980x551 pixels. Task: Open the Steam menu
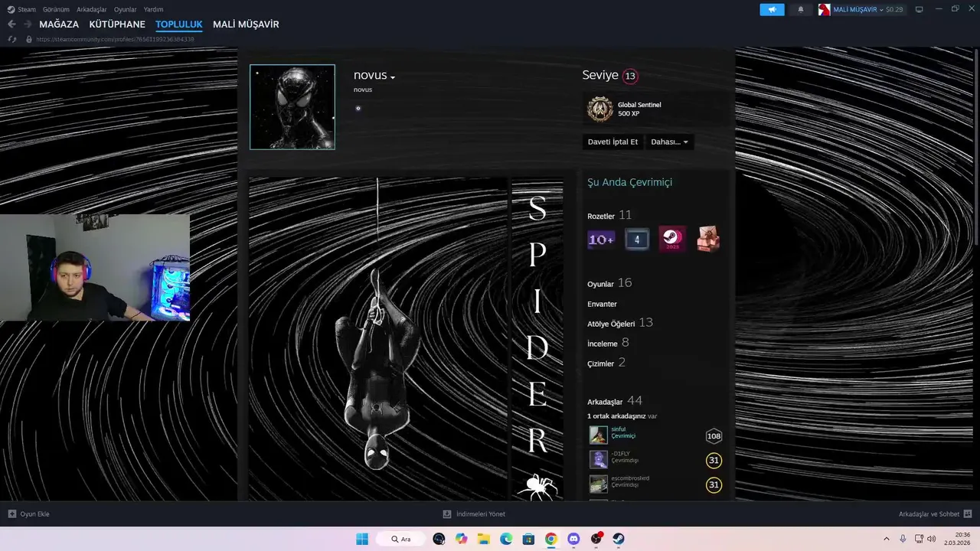(27, 9)
